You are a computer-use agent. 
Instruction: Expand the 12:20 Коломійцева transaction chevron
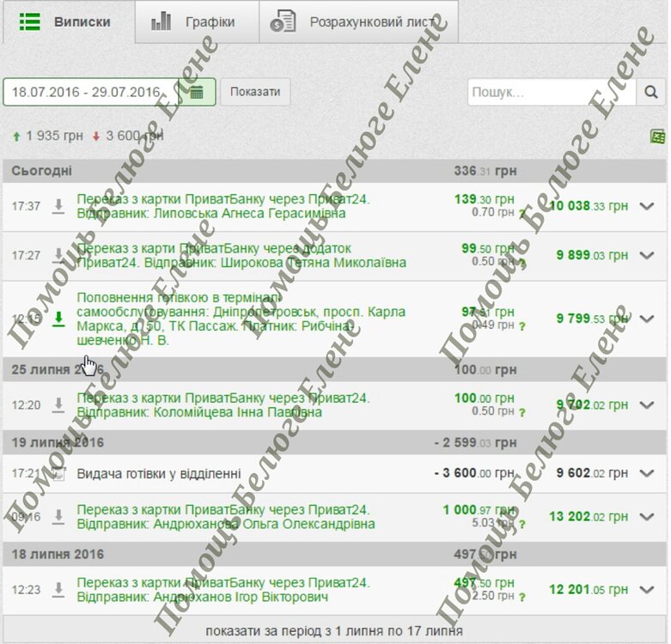(x=647, y=404)
